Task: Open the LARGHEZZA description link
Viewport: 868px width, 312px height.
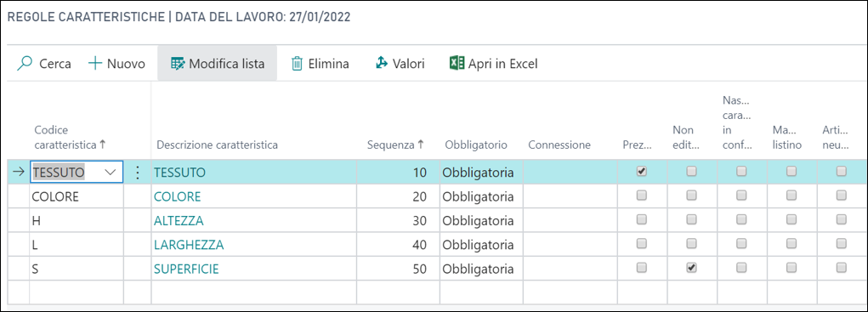Action: [x=189, y=245]
